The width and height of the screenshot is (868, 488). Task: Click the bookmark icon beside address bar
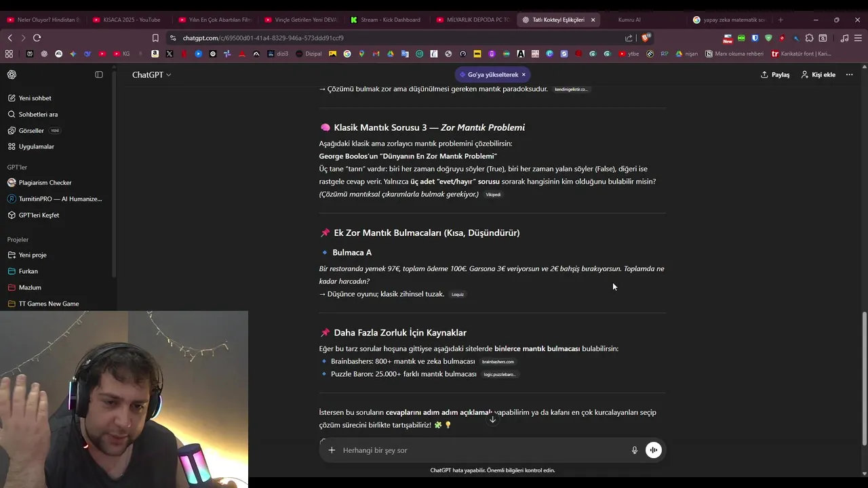point(155,38)
